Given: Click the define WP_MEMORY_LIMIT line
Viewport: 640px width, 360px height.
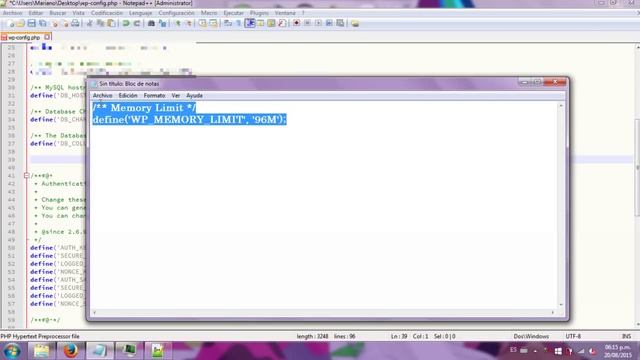Looking at the screenshot, I should pos(189,120).
